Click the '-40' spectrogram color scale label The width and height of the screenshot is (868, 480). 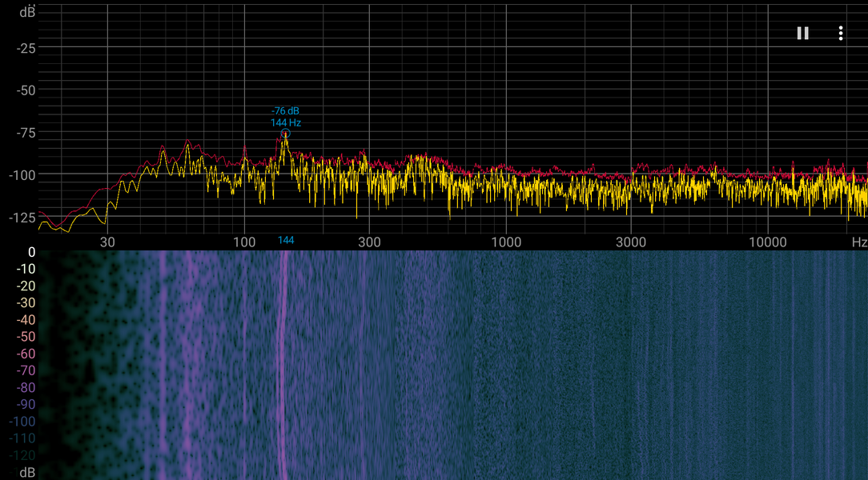[26, 320]
